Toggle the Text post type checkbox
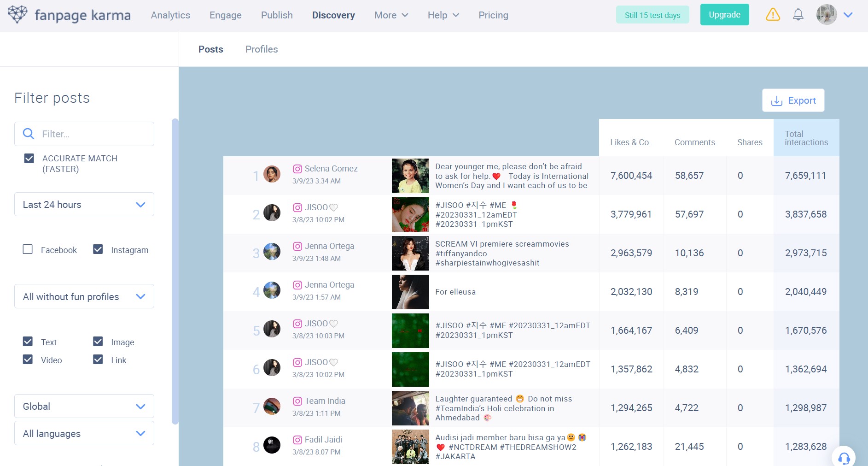Screen dimensions: 868x466 click(28, 342)
